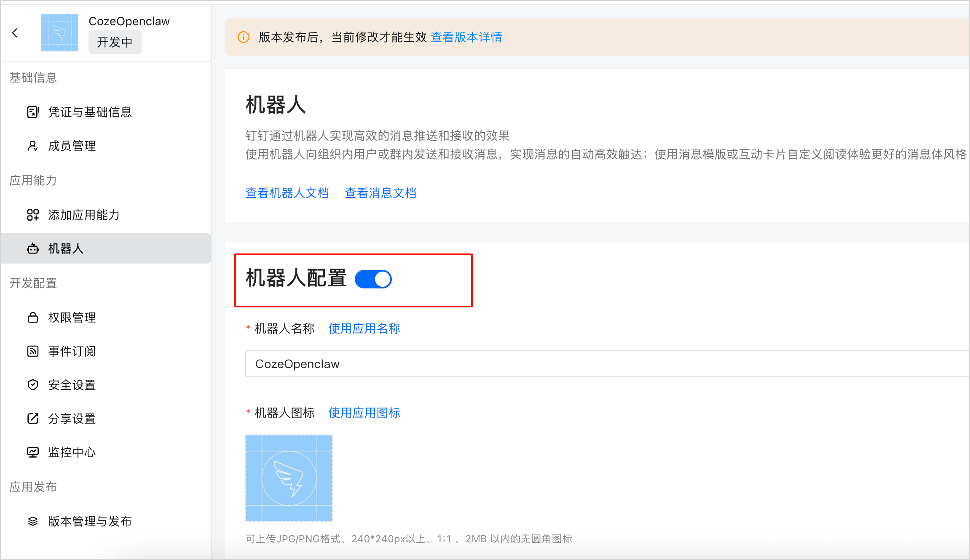Click the robot icon thumbnail to change it
Viewport: 970px width, 560px height.
coord(289,478)
